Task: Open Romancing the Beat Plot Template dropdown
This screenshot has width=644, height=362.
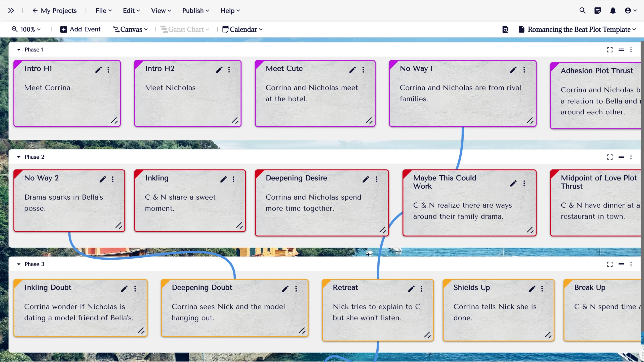Action: (579, 29)
